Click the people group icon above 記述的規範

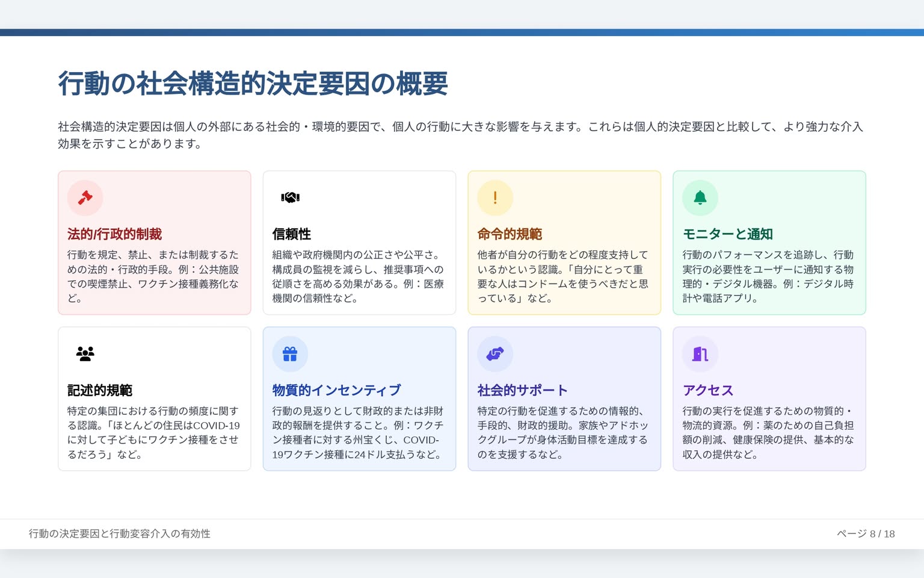[85, 354]
